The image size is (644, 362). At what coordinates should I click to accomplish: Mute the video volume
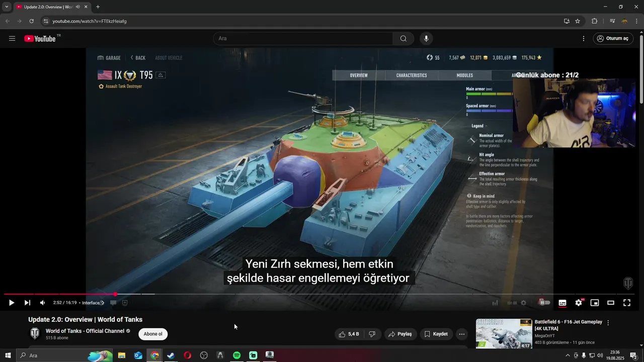(42, 303)
